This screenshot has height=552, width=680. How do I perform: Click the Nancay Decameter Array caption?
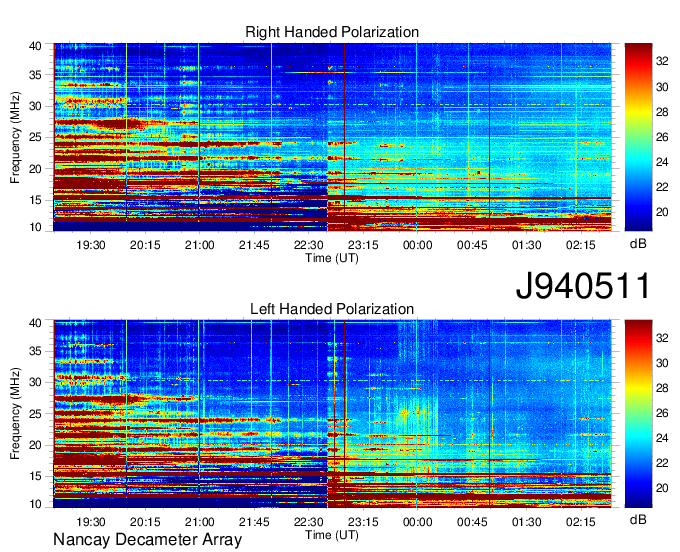pos(147,539)
